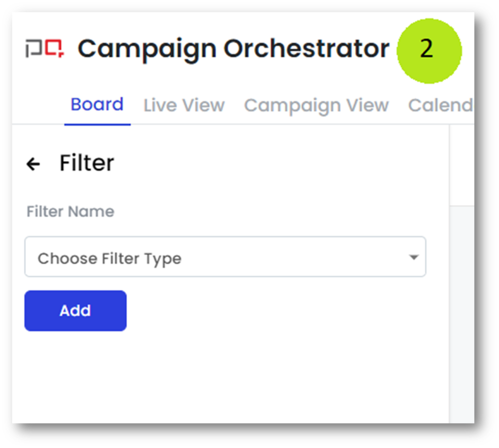The image size is (499, 448).
Task: Go to the Campaign View tab
Action: click(316, 105)
